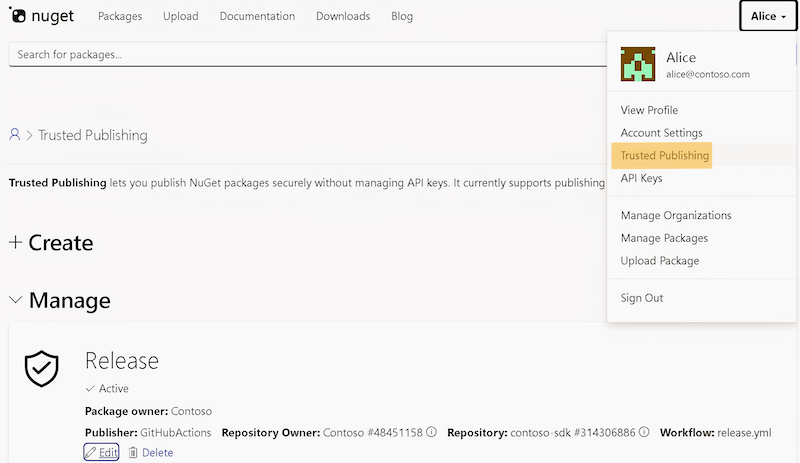This screenshot has height=463, width=800.
Task: Click the shield checkmark policy icon
Action: point(41,369)
